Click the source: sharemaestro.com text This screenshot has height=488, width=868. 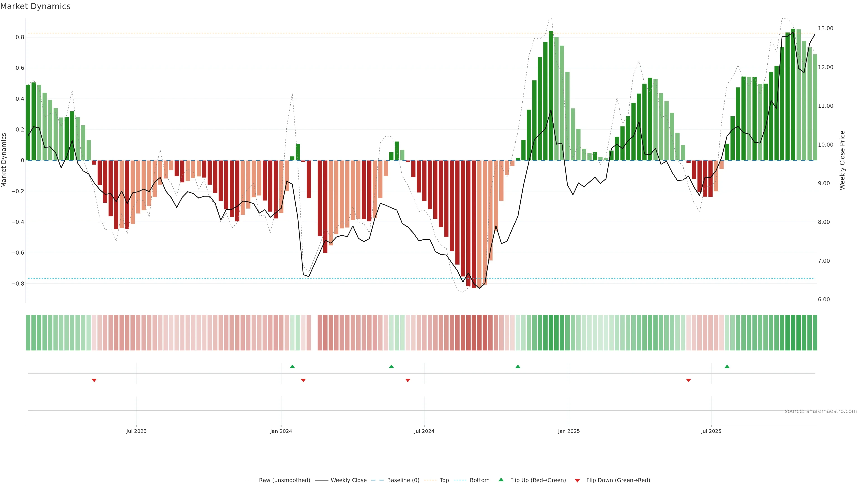point(821,411)
